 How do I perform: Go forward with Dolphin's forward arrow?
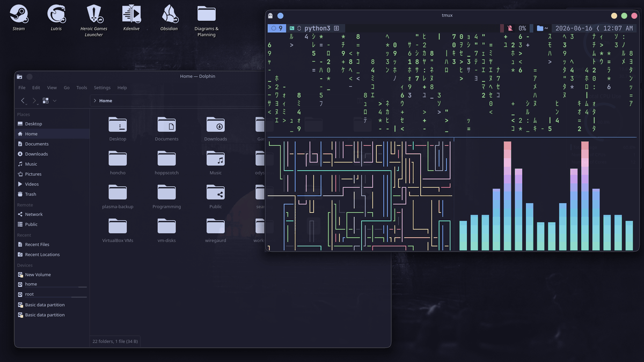point(34,100)
